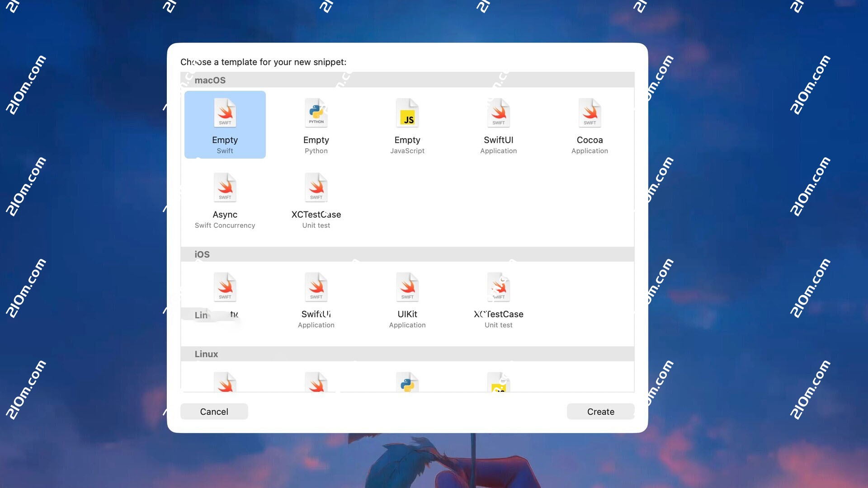Click the 'Async' template name
The width and height of the screenshot is (868, 488).
pos(225,215)
